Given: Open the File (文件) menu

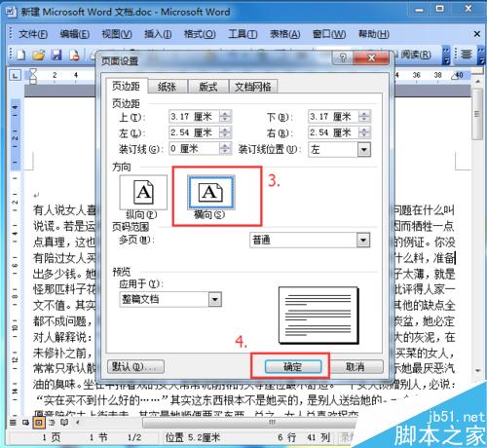Looking at the screenshot, I should coord(33,34).
